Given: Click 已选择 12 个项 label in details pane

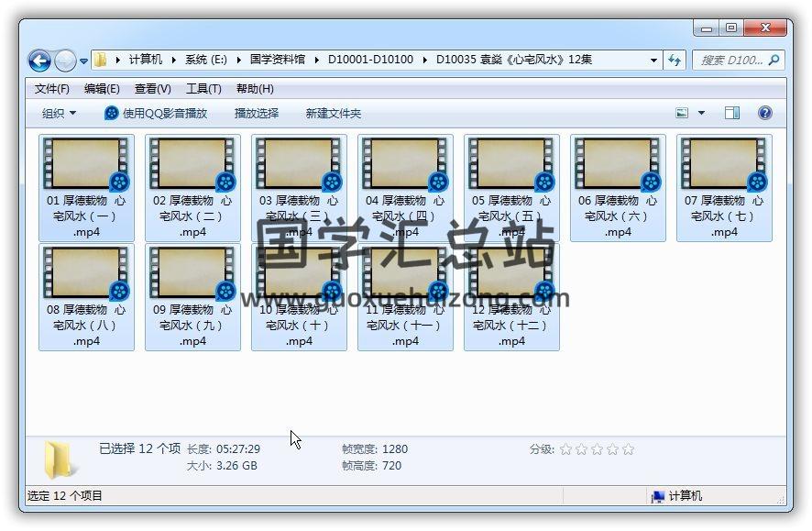Looking at the screenshot, I should [140, 448].
